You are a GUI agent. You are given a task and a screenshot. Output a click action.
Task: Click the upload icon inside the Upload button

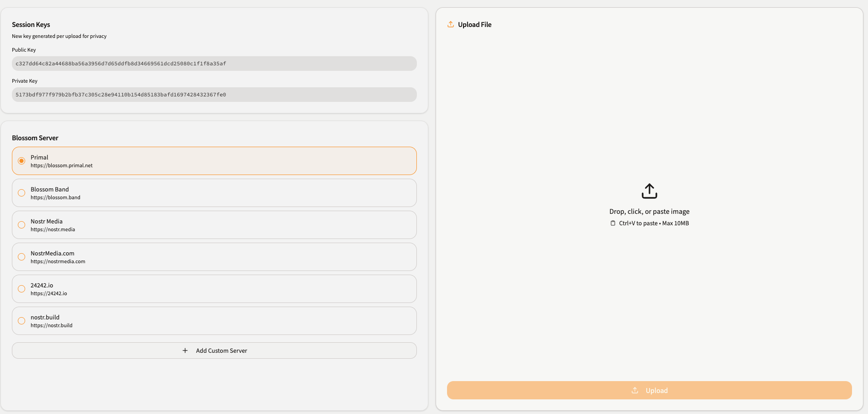coord(635,390)
